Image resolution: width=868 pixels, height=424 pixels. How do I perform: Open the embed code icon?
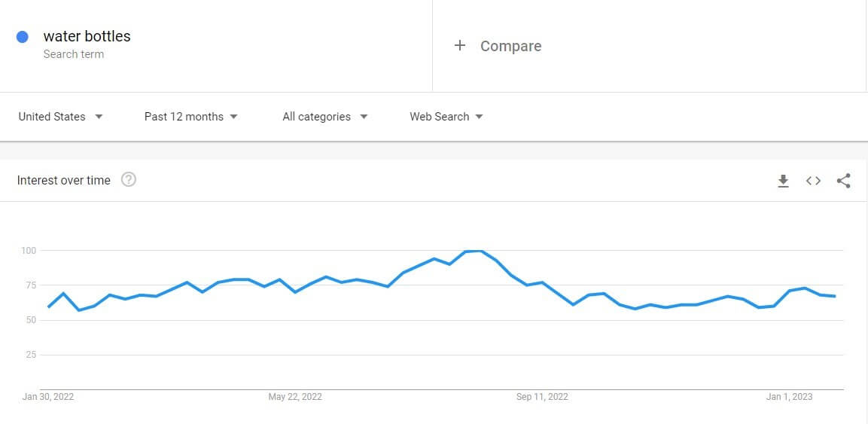point(812,181)
